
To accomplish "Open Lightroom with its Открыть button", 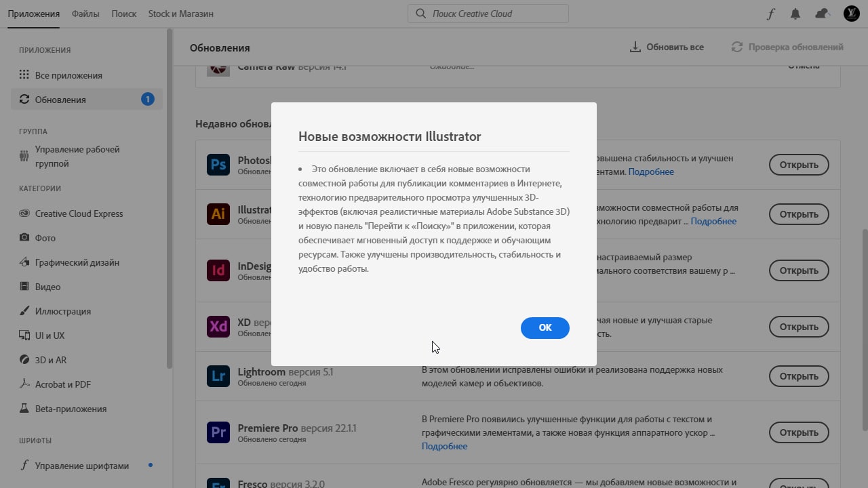I will coord(799,376).
